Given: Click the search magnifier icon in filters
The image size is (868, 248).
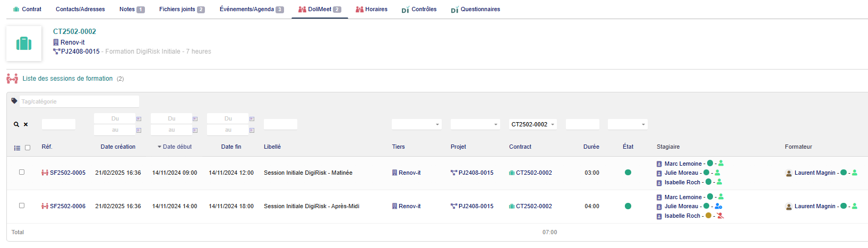Looking at the screenshot, I should pos(16,124).
